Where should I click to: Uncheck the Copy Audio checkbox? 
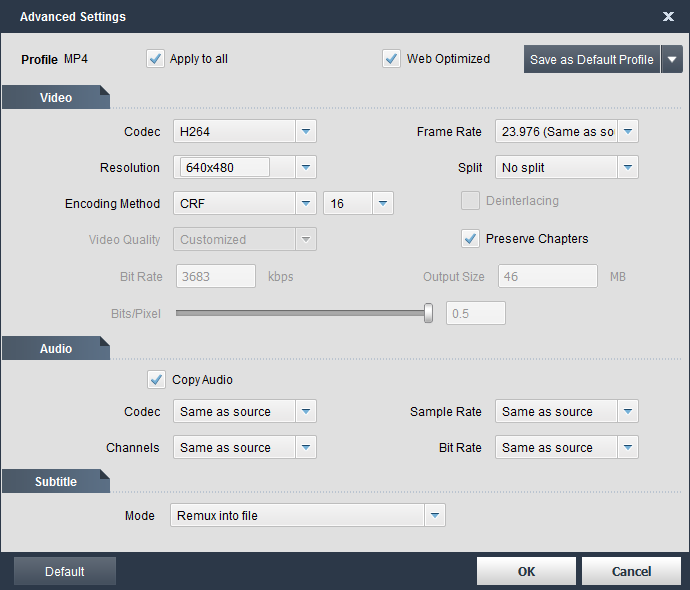[x=156, y=379]
